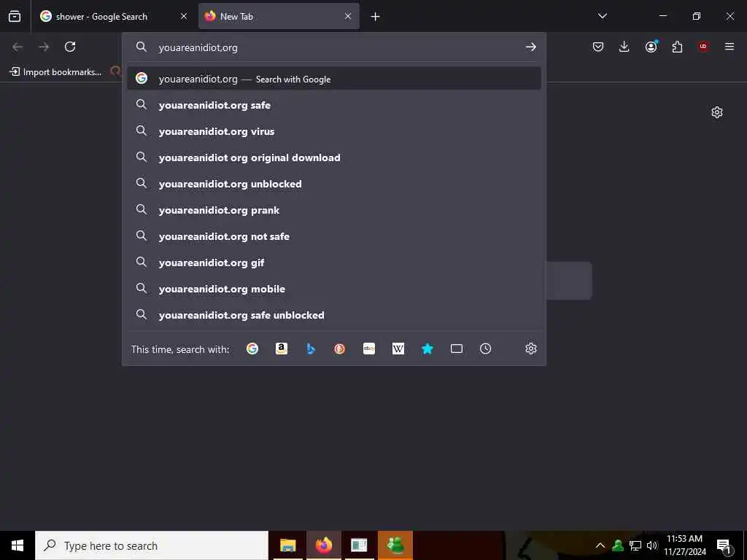Image resolution: width=747 pixels, height=560 pixels.
Task: Pick youareanidiot.org unblocked suggestion
Action: [x=334, y=184]
